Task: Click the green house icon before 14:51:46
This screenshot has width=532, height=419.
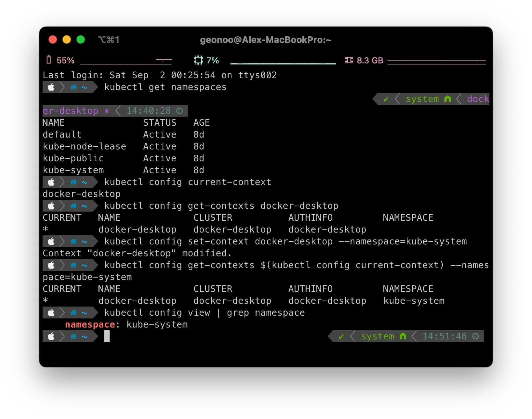Action: click(403, 337)
